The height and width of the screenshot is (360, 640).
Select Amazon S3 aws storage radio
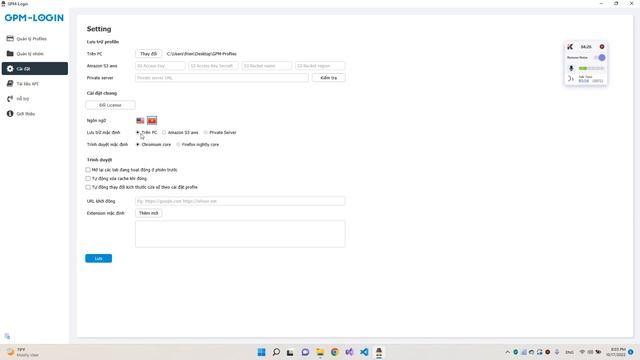(164, 133)
